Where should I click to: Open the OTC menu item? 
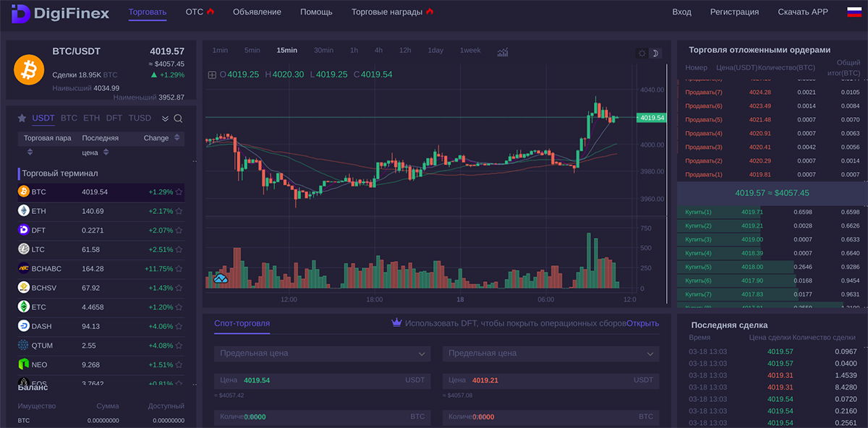tap(200, 12)
